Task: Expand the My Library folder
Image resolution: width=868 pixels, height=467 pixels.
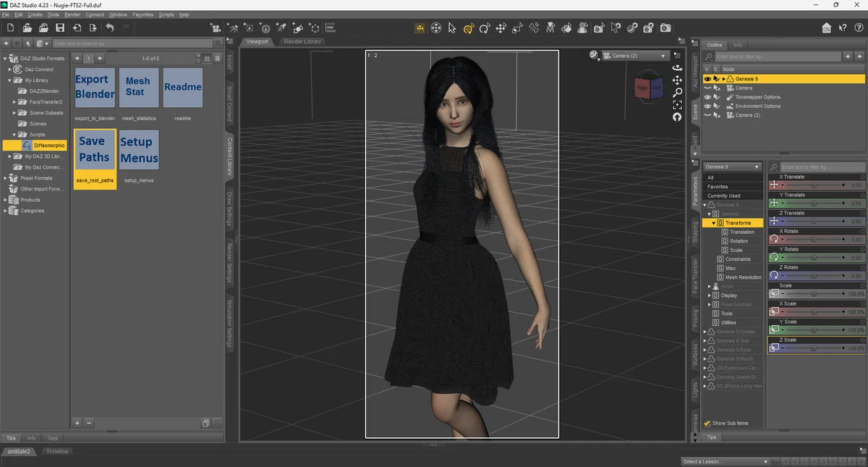Action: pyautogui.click(x=10, y=80)
